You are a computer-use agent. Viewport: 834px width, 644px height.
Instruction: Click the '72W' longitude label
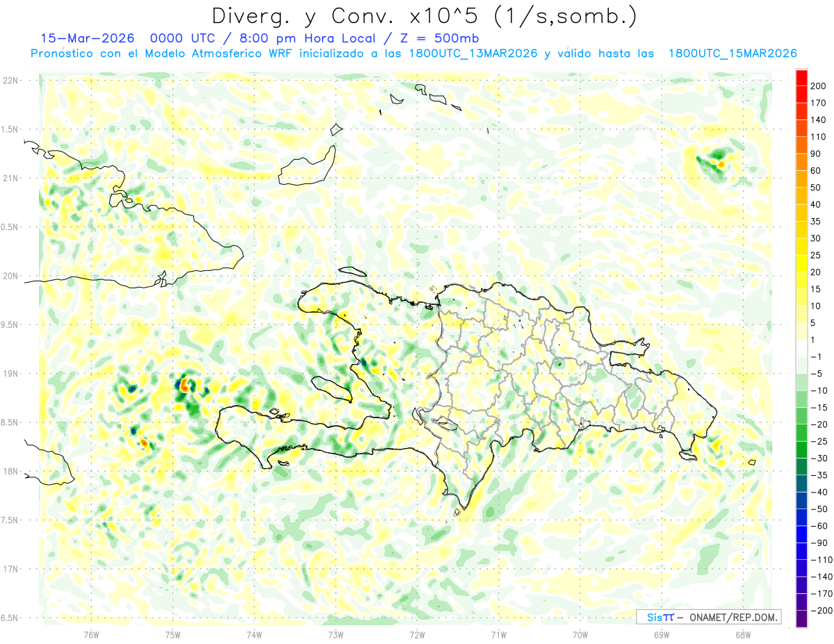417,635
